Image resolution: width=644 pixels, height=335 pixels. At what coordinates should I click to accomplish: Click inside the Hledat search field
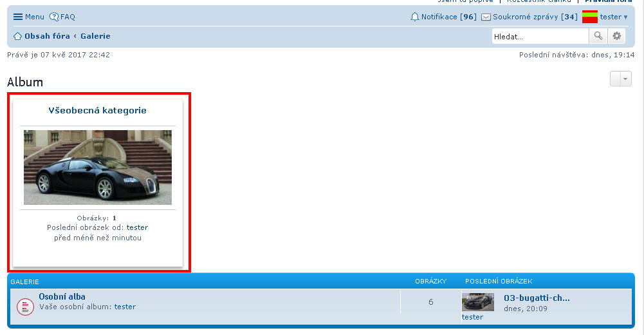click(540, 37)
